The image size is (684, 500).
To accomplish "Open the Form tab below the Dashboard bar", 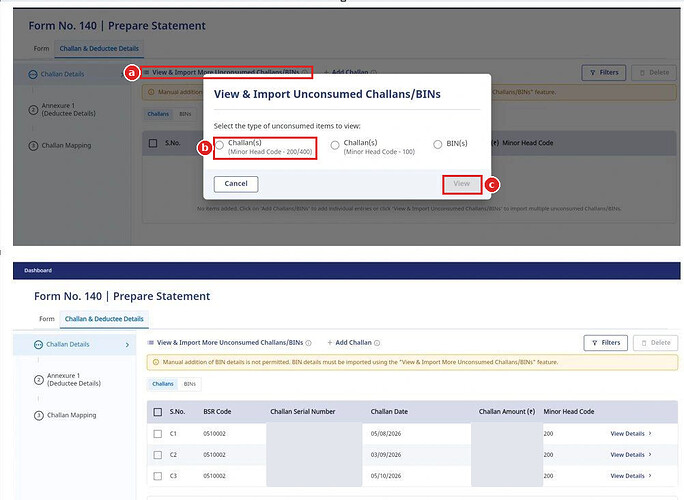I will pos(47,319).
